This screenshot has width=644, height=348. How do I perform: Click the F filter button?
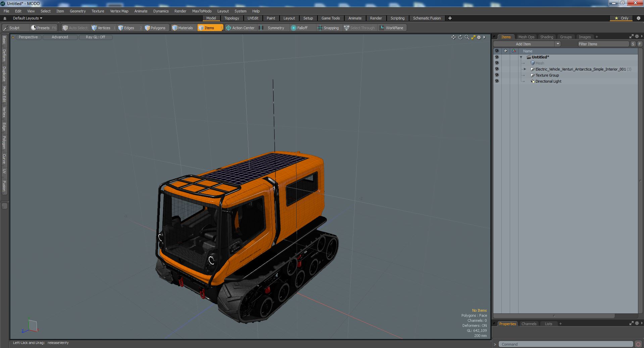(x=640, y=44)
